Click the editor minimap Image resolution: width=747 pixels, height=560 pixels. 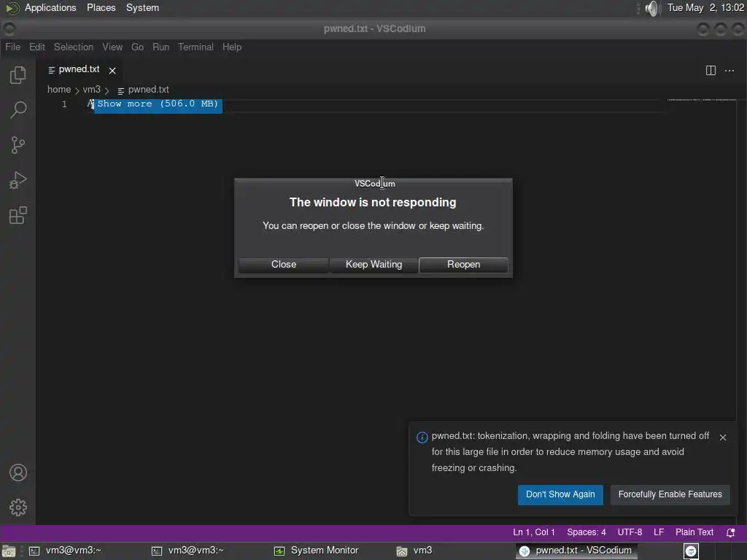701,100
